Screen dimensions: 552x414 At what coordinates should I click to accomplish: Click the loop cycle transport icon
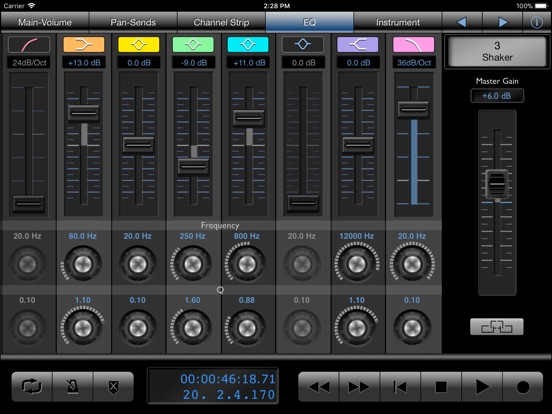point(32,387)
